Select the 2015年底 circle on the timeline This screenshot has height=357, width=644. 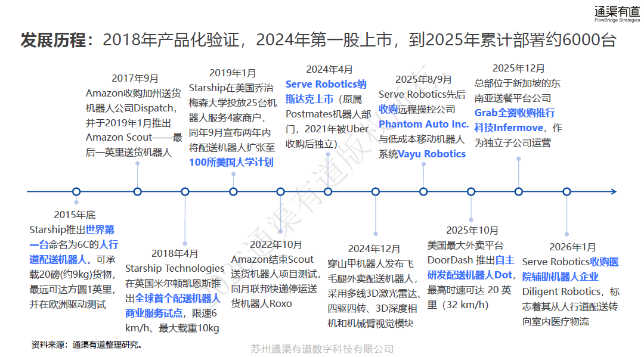(x=76, y=192)
